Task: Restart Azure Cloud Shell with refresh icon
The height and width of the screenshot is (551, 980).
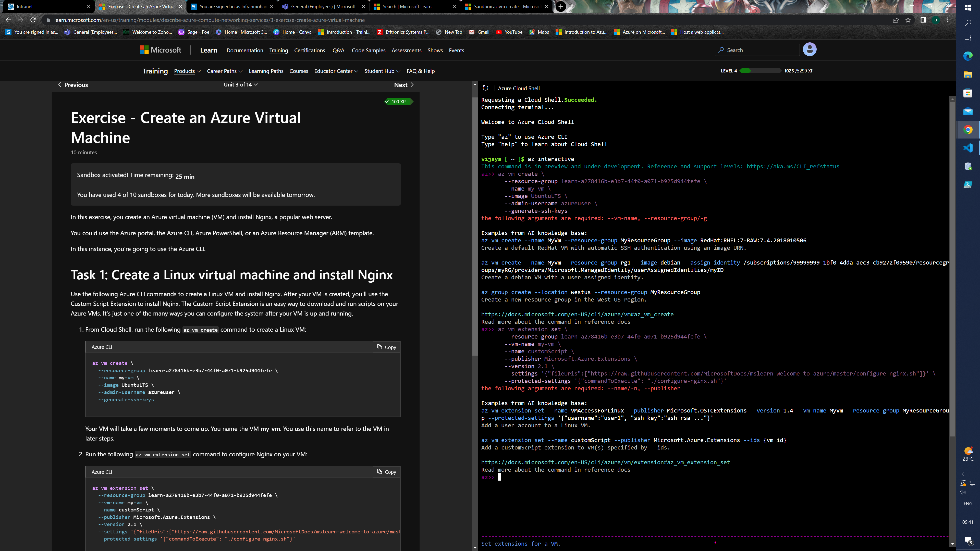Action: 485,88
